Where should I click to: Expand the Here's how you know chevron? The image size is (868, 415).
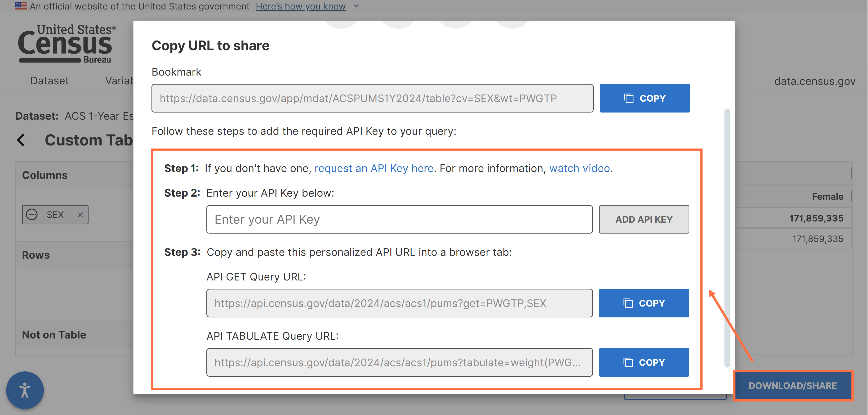coord(356,6)
